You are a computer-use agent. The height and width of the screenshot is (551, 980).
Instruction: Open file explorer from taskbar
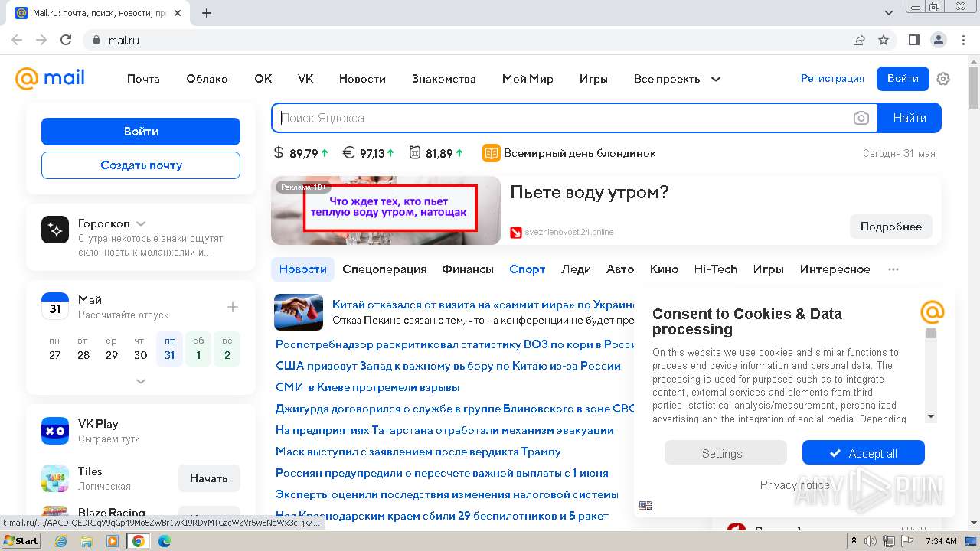tap(87, 541)
